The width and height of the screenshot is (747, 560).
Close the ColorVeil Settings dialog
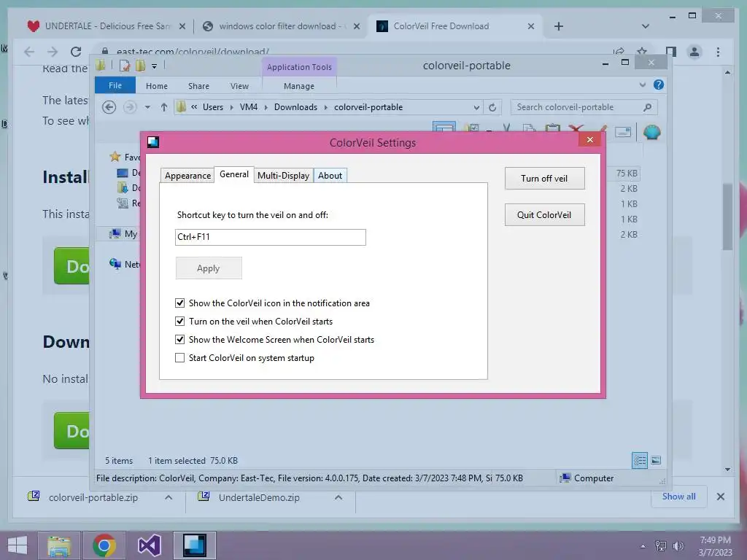coord(590,139)
